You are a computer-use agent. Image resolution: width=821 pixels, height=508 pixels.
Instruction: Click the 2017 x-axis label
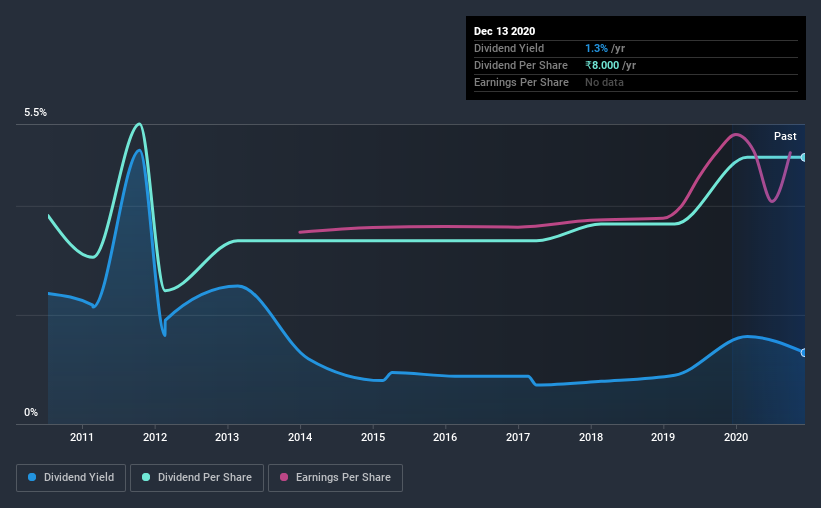click(x=518, y=437)
